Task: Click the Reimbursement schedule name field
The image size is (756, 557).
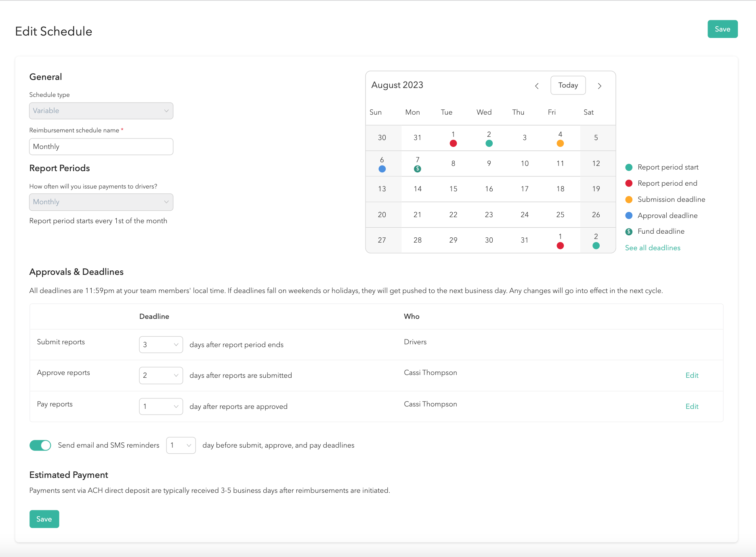Action: click(101, 147)
